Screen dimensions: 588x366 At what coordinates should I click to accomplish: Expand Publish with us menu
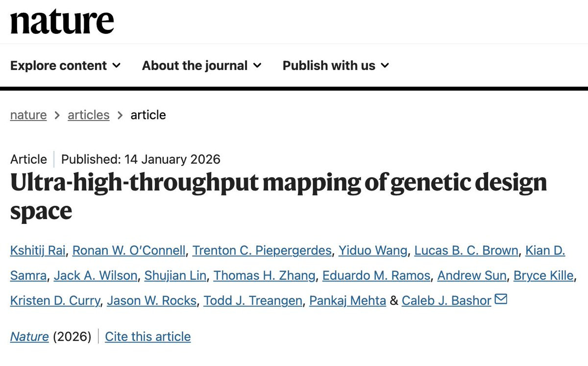pos(336,66)
